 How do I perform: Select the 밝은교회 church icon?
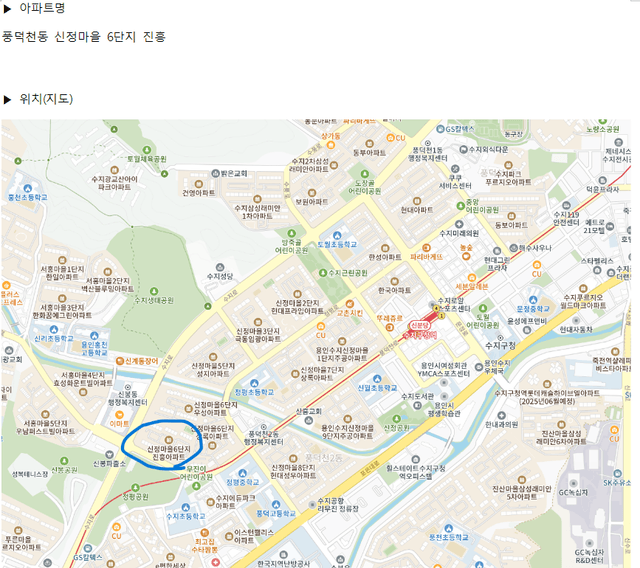[x=216, y=173]
